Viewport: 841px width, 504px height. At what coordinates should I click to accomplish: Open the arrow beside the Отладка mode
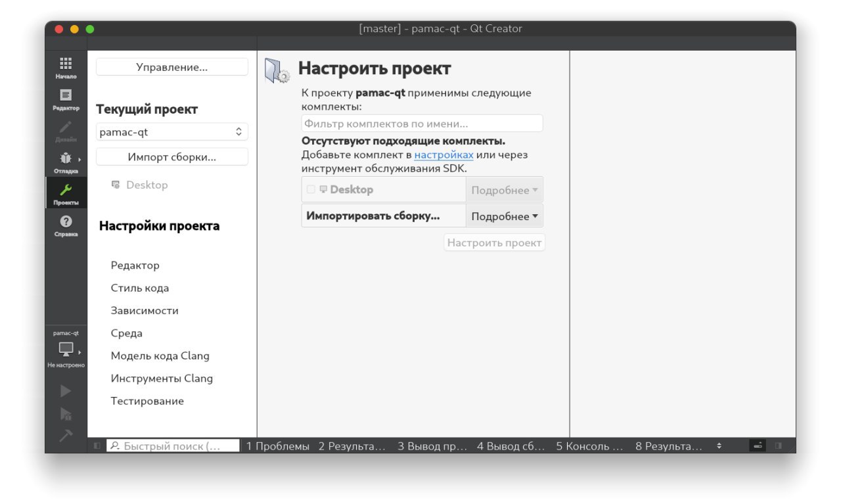[80, 160]
